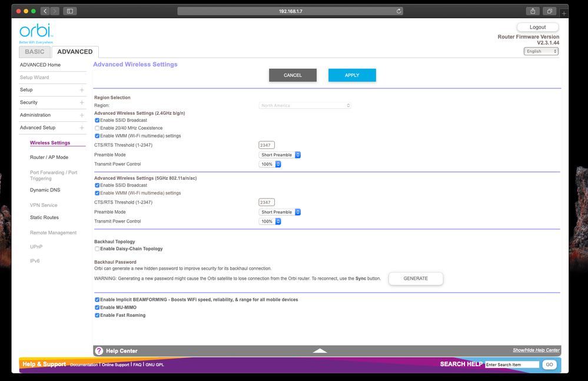Go back with Safari's back arrow
This screenshot has height=381, width=588.
(45, 11)
